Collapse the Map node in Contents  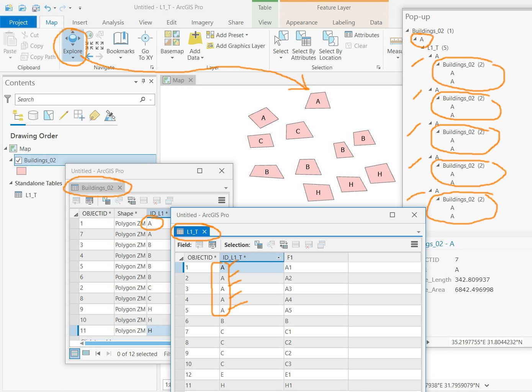click(x=6, y=149)
